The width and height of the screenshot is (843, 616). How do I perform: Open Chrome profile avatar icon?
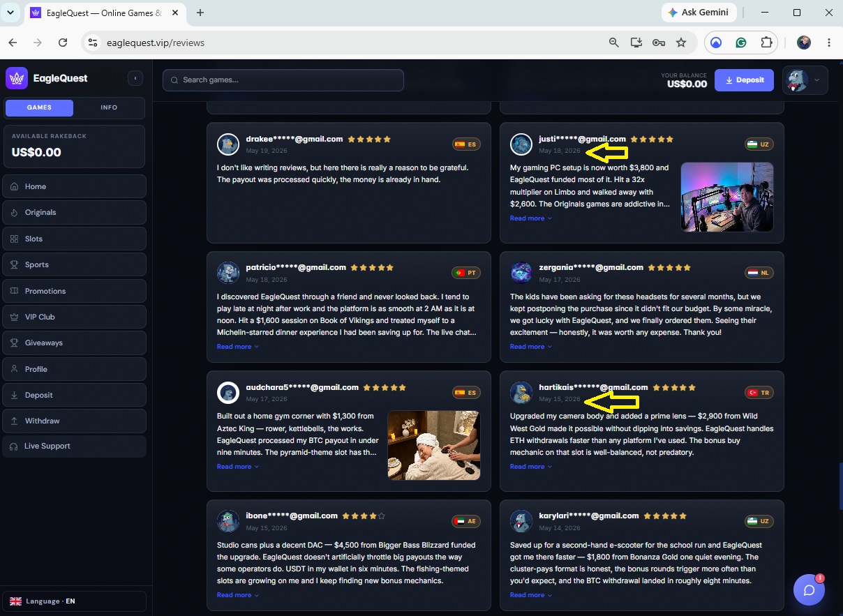(x=804, y=43)
